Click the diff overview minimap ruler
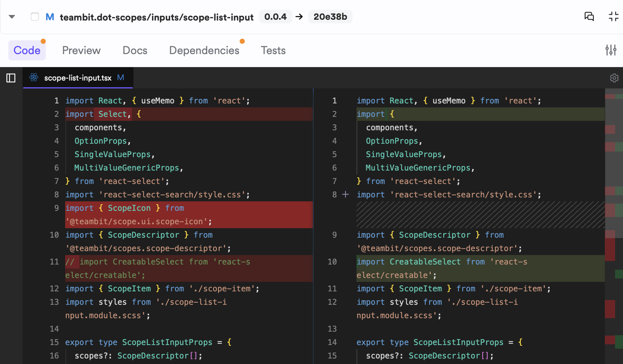This screenshot has width=623, height=364. coord(614,226)
